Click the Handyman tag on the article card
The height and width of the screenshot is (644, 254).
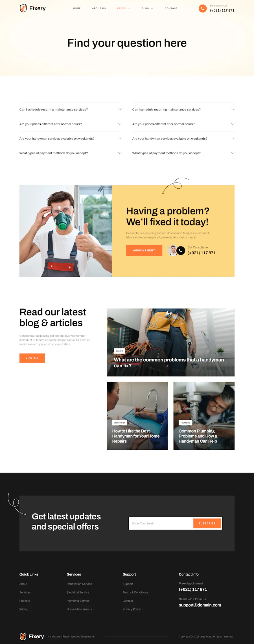pos(120,423)
